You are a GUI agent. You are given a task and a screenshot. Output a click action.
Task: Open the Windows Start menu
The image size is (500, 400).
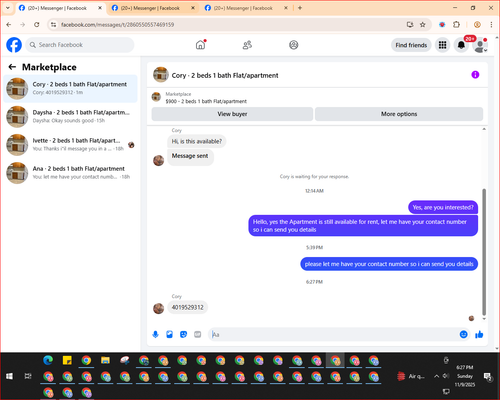(x=9, y=376)
